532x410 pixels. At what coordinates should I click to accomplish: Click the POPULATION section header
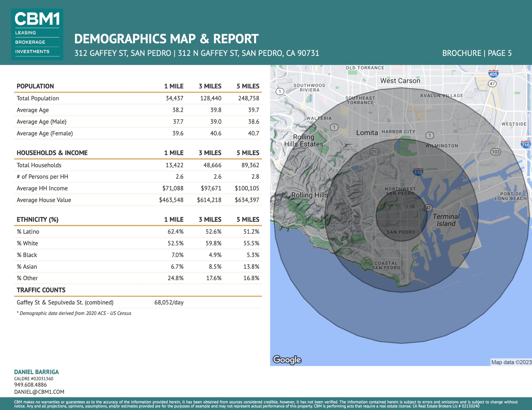click(x=35, y=86)
